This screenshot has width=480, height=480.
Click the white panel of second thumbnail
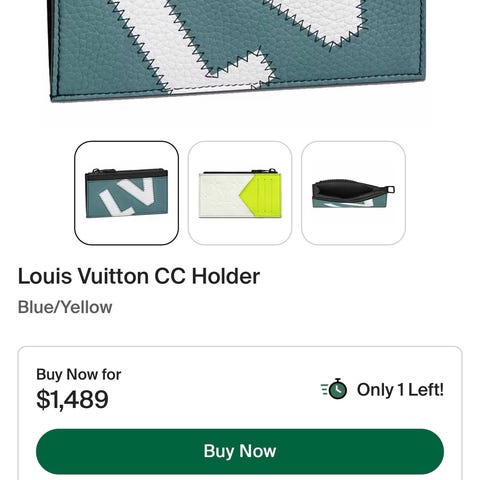point(222,195)
